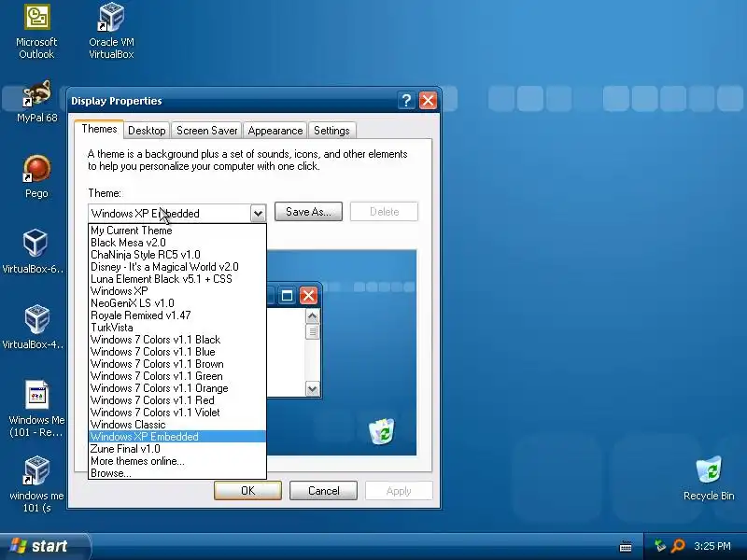Switch to the Desktop tab
The image size is (747, 560).
click(x=147, y=131)
